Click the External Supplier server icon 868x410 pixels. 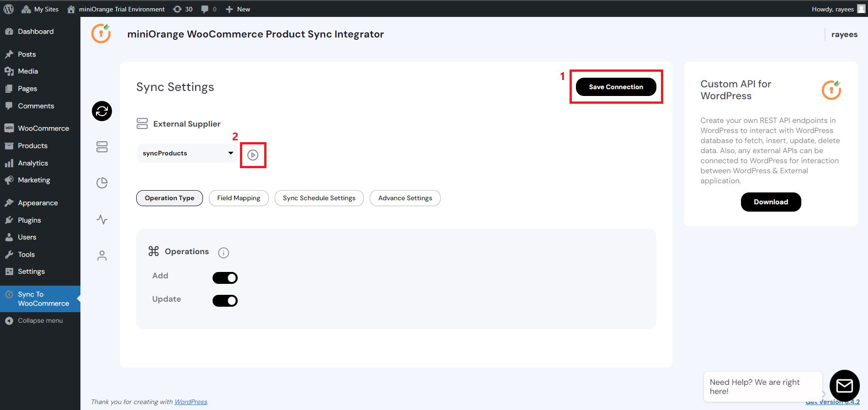point(142,123)
